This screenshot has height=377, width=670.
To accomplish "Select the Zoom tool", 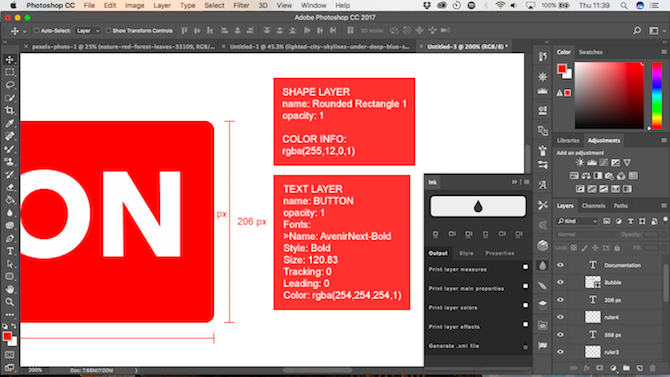I will pos(9,302).
